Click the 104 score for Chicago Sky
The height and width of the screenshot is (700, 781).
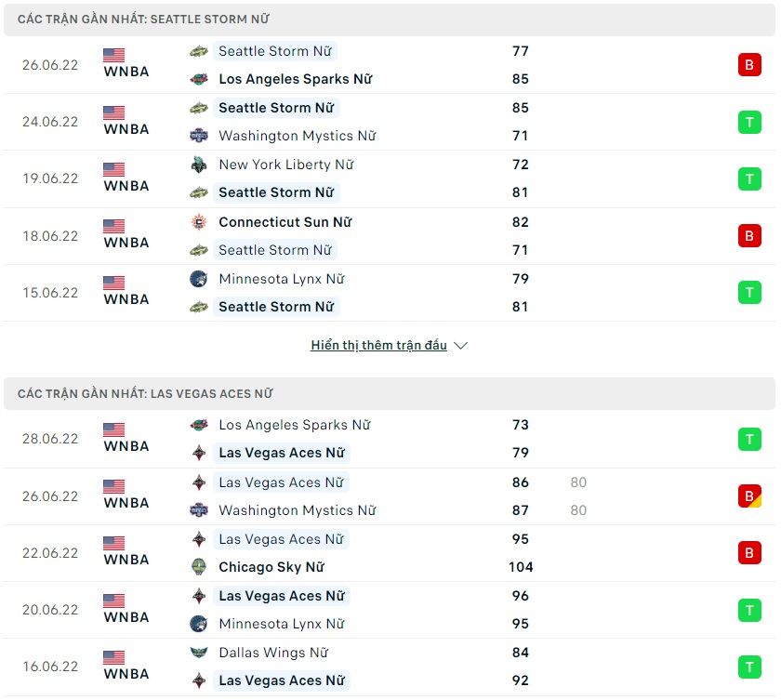pos(521,567)
